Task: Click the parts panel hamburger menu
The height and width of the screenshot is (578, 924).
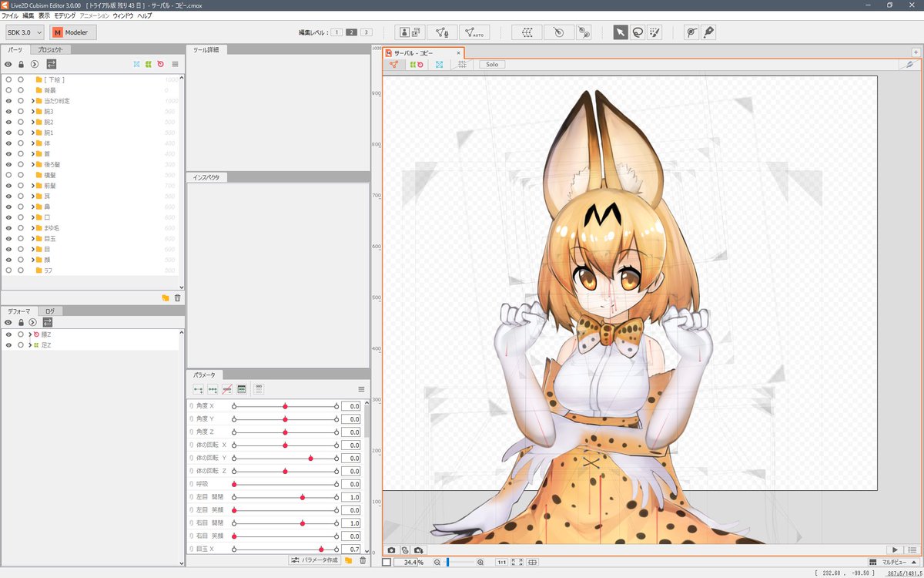Action: [x=175, y=64]
